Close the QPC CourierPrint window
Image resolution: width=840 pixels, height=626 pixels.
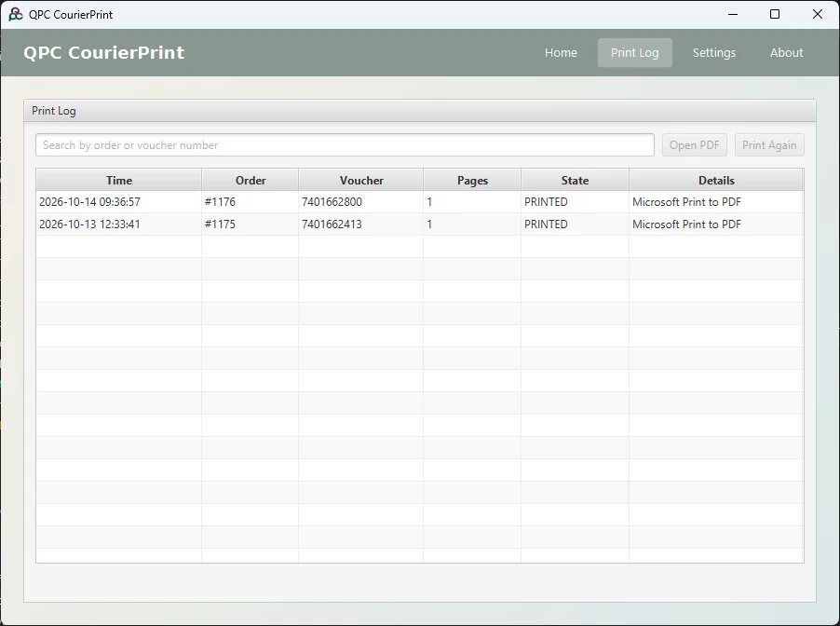pos(818,15)
